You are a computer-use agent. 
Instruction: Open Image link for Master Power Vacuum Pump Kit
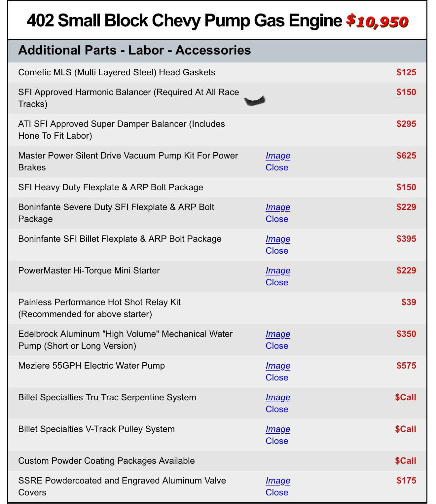[278, 156]
